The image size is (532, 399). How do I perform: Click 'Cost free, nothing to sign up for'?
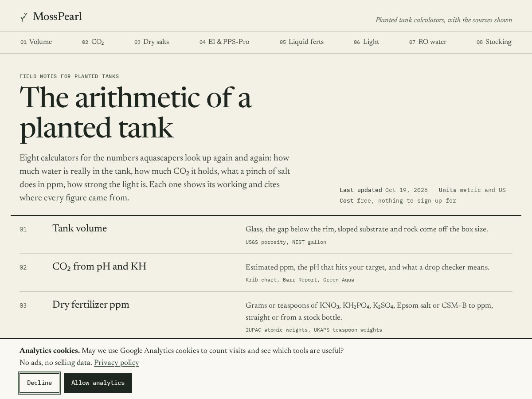tap(398, 201)
